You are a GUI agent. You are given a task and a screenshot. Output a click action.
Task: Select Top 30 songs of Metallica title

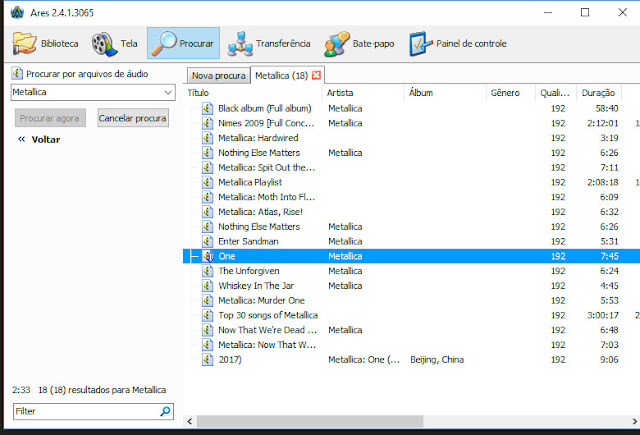(268, 315)
